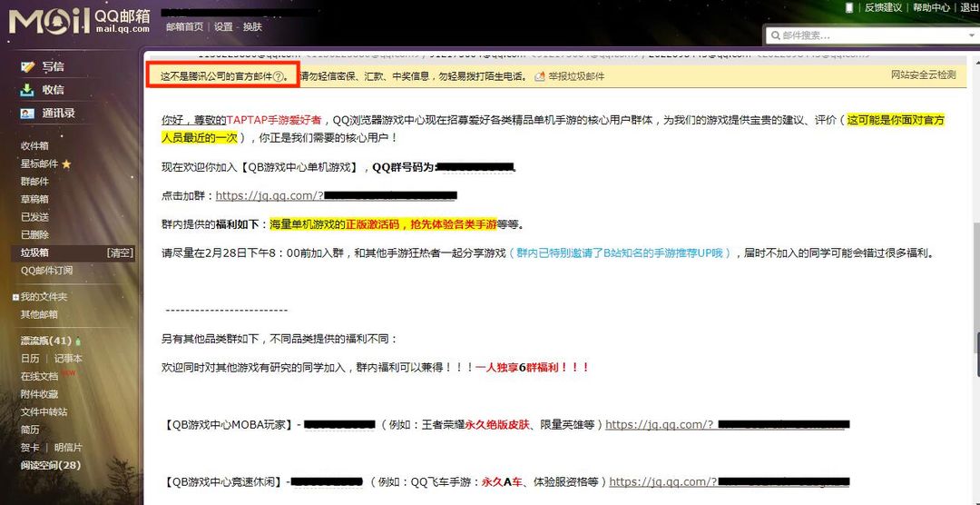Click 换肤 to change skin
The width and height of the screenshot is (980, 505).
pyautogui.click(x=252, y=27)
